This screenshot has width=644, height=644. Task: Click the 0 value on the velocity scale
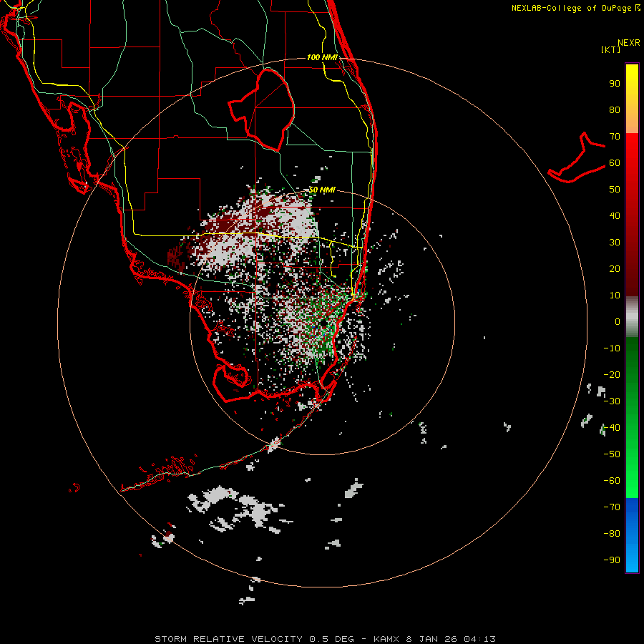(618, 322)
